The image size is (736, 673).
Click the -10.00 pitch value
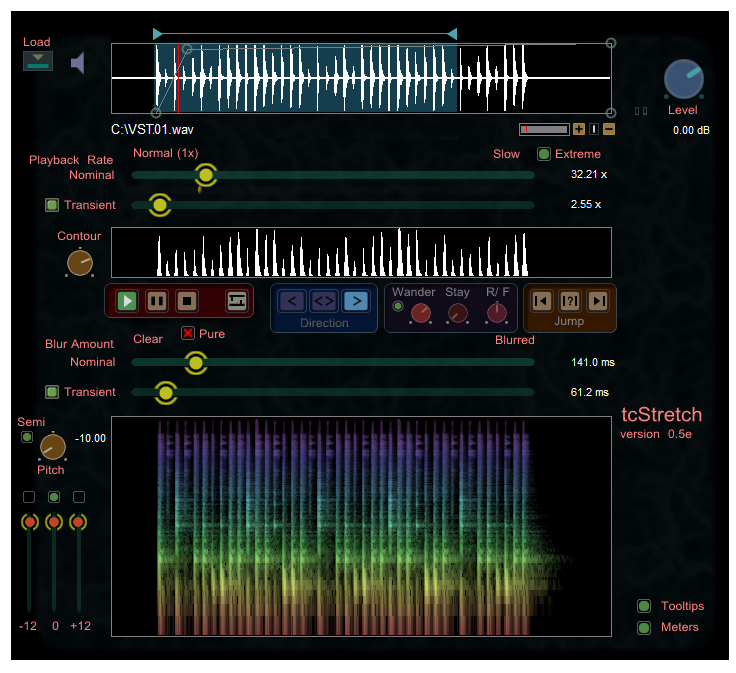pos(90,438)
